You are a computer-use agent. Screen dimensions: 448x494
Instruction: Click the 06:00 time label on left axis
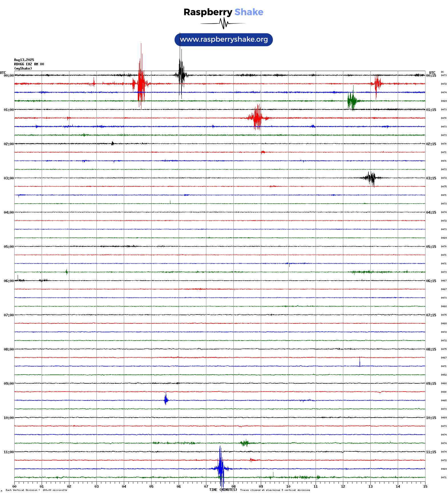click(x=9, y=281)
